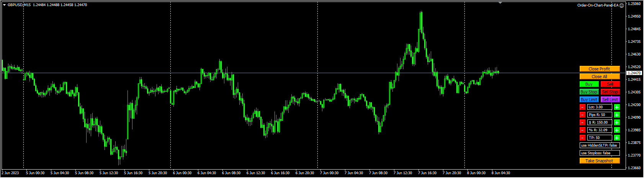Click the Lot: 3.00 input field
Screen dimensions: 644x178
click(600, 107)
